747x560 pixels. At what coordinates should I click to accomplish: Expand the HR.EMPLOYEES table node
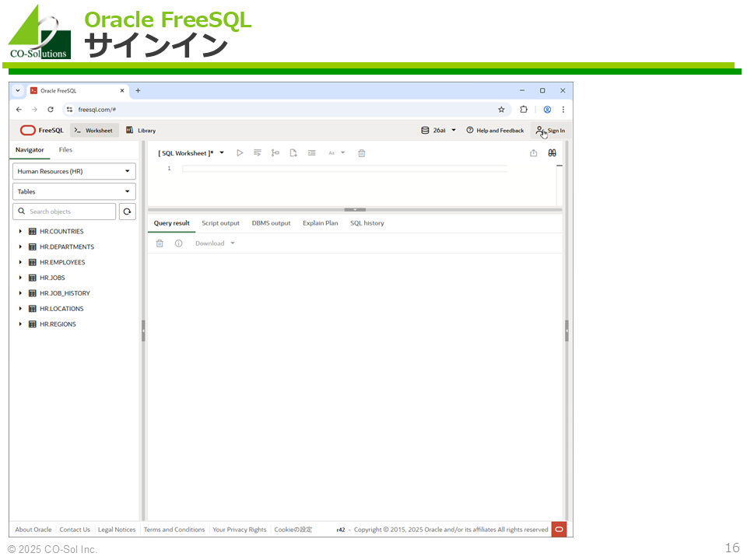click(20, 262)
